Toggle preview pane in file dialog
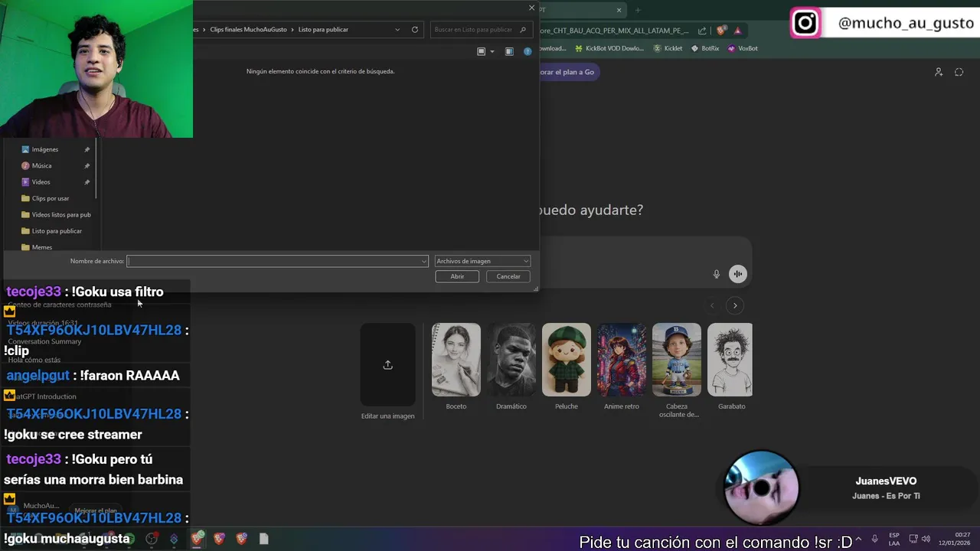The image size is (980, 551). 509,51
